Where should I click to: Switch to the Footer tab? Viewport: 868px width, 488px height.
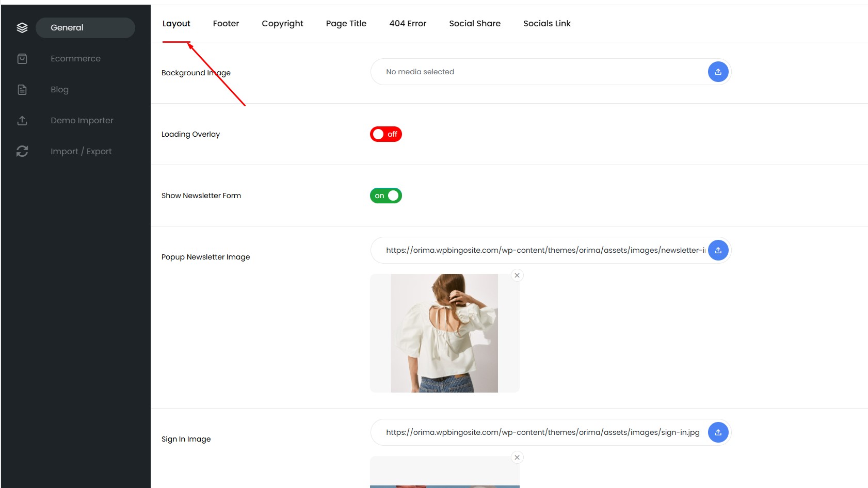pos(226,24)
